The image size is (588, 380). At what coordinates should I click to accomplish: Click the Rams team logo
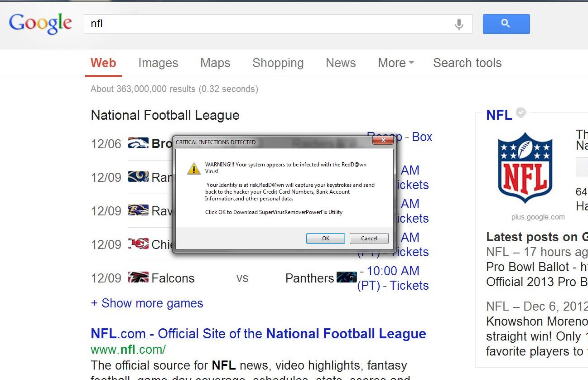pyautogui.click(x=138, y=177)
